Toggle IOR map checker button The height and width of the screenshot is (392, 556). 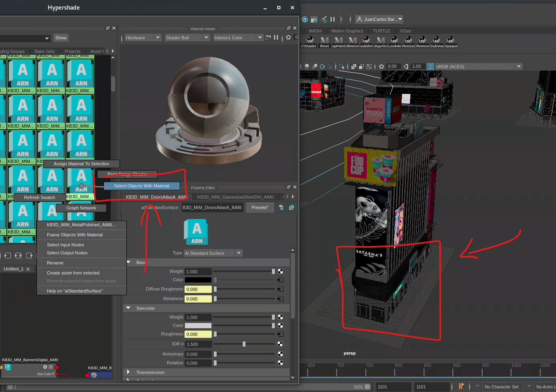[x=280, y=344]
